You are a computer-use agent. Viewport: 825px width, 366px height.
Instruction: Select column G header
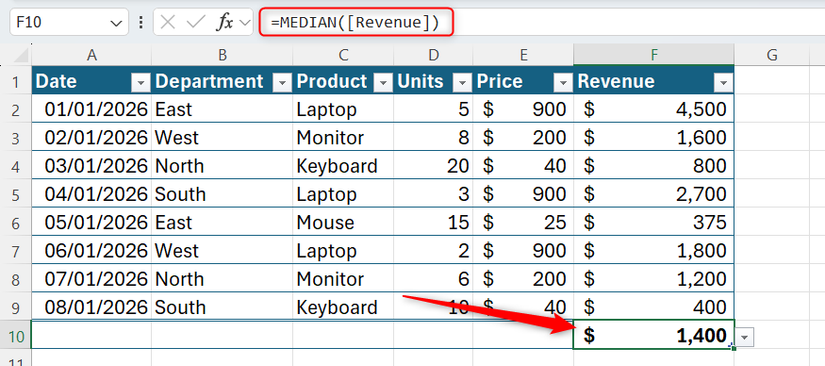pyautogui.click(x=772, y=55)
